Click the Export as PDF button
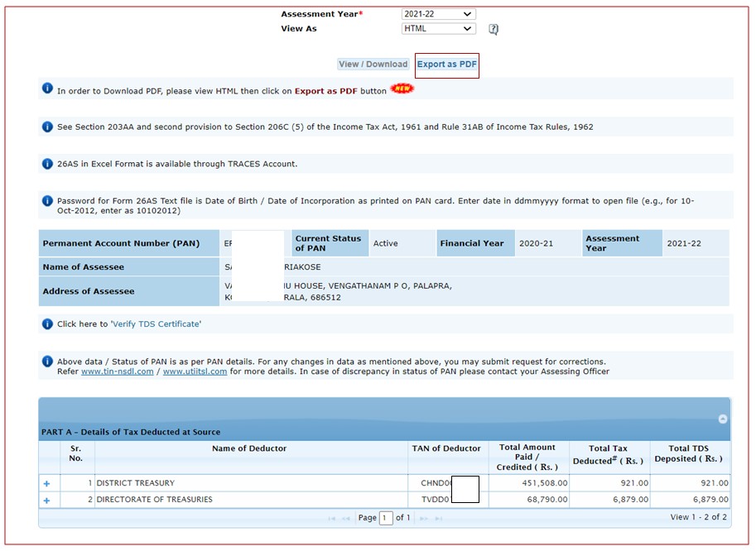 (446, 64)
